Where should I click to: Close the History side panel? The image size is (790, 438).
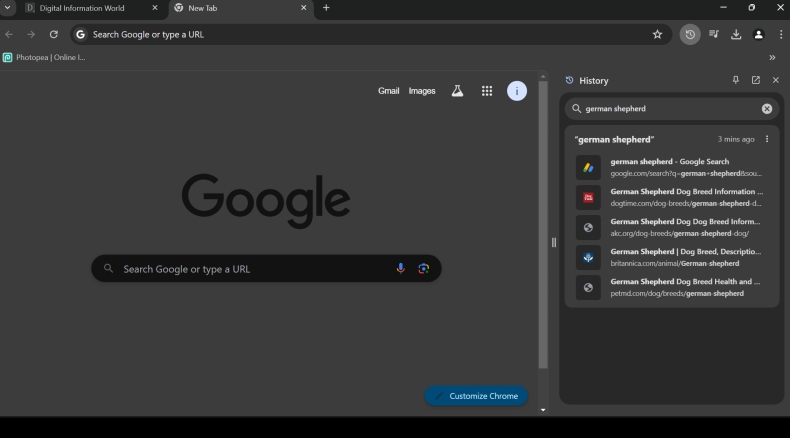click(x=775, y=80)
